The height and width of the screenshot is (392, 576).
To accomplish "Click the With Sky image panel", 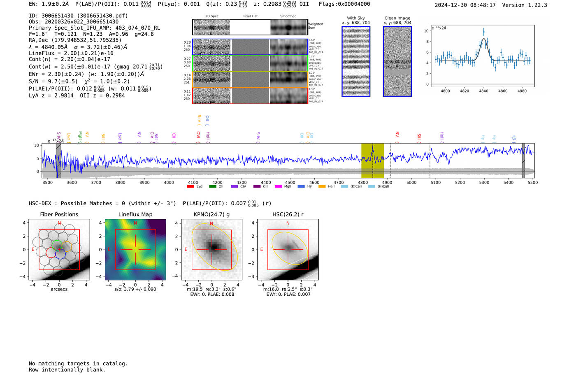I will 356,61.
